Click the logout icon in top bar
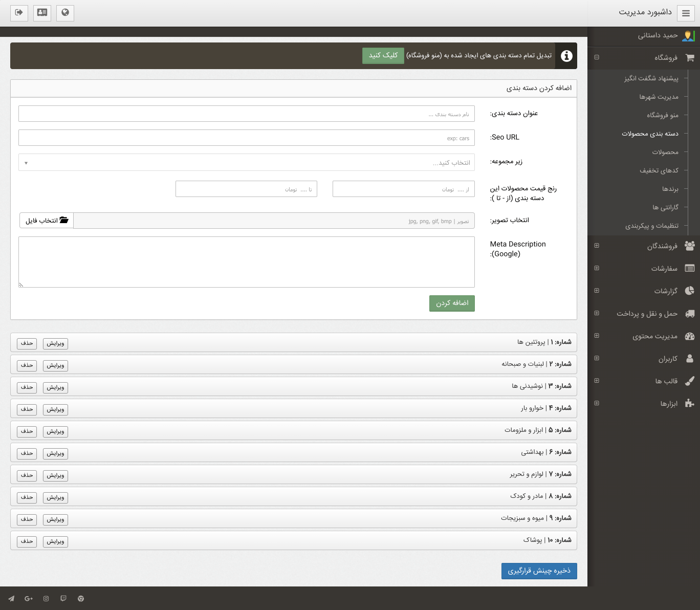700x610 pixels. coord(19,13)
